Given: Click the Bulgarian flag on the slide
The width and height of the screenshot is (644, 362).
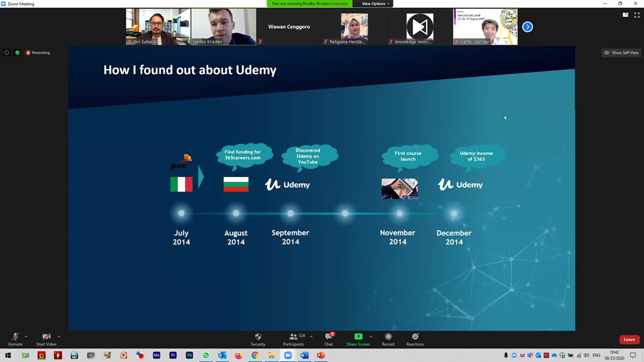Looking at the screenshot, I should click(x=236, y=185).
